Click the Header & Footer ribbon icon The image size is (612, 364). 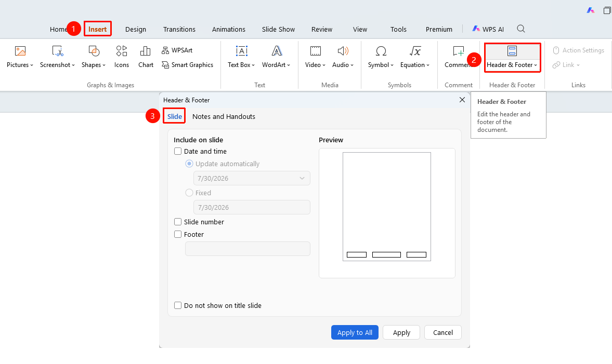(512, 51)
